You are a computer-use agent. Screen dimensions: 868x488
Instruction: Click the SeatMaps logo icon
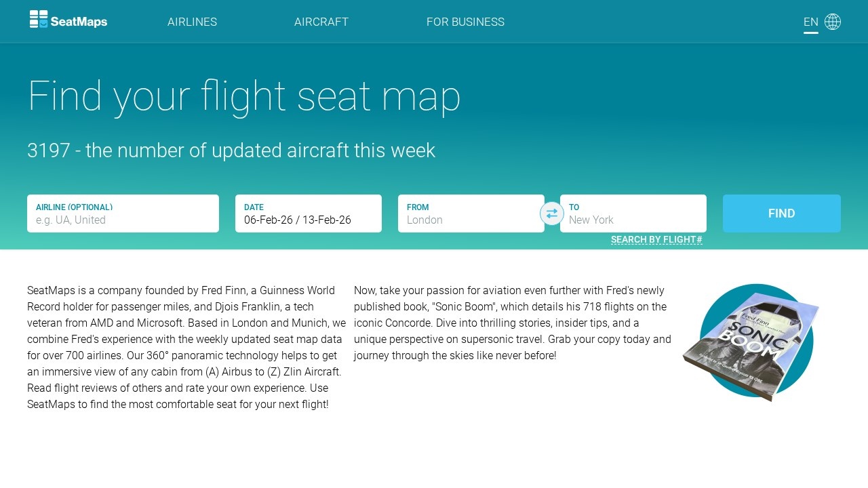[x=37, y=21]
